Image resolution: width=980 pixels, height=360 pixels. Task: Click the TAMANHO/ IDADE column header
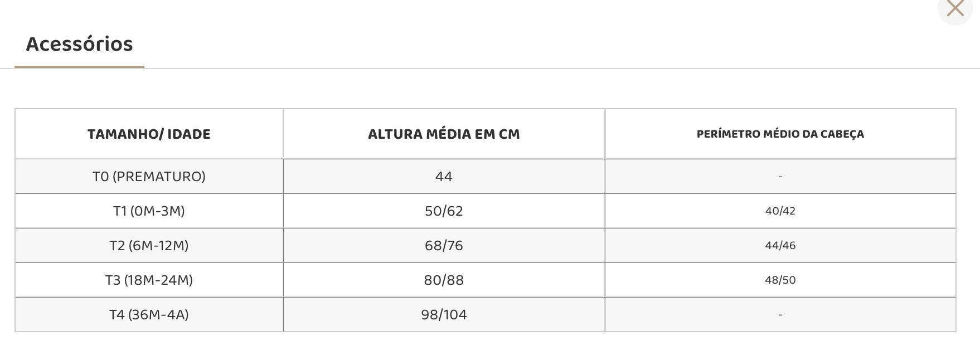149,134
